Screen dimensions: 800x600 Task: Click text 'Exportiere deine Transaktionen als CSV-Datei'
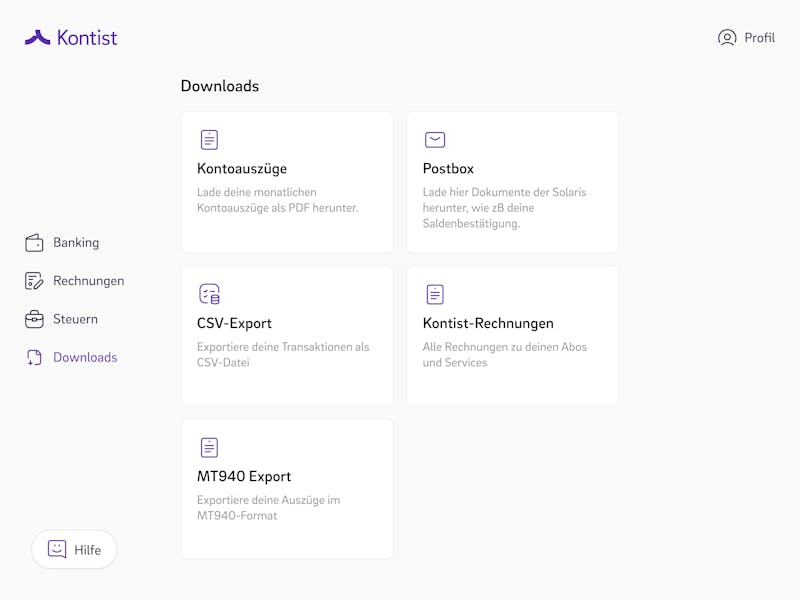pyautogui.click(x=283, y=355)
